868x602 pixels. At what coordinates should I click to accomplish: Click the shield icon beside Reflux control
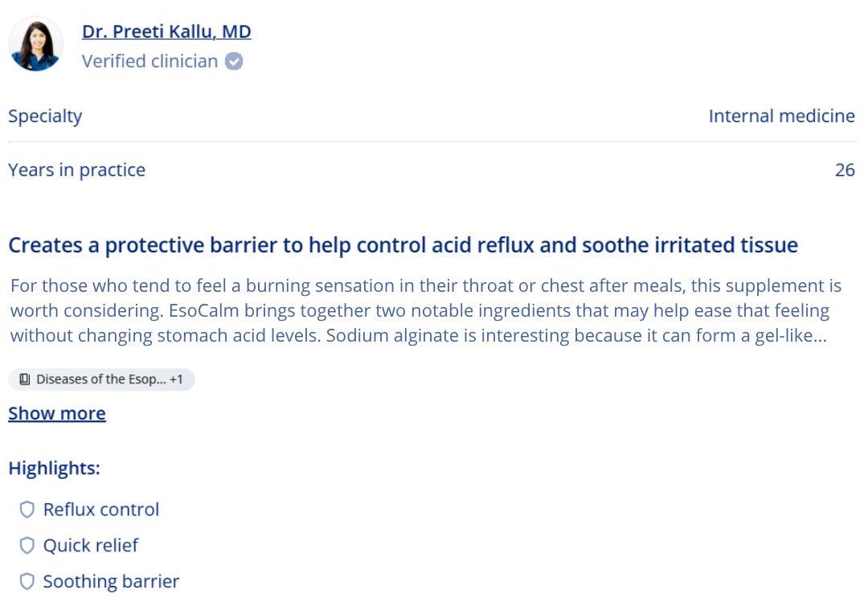(x=27, y=510)
